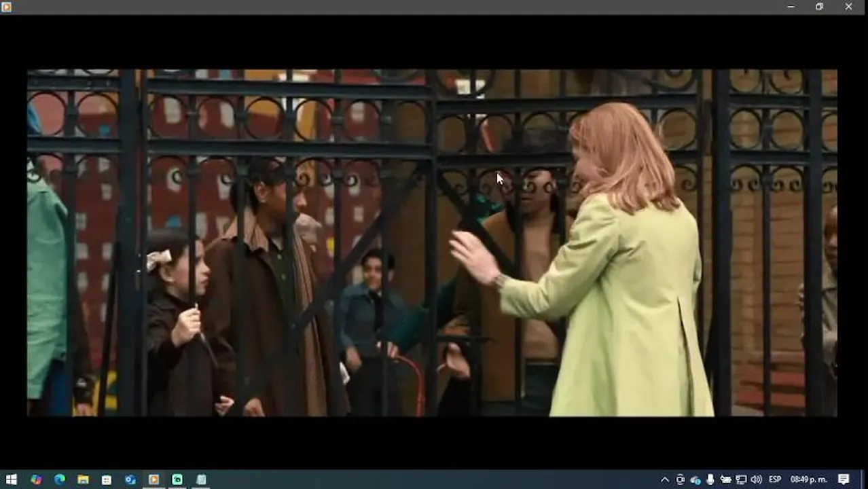
Task: Open the notification action center
Action: pyautogui.click(x=844, y=479)
